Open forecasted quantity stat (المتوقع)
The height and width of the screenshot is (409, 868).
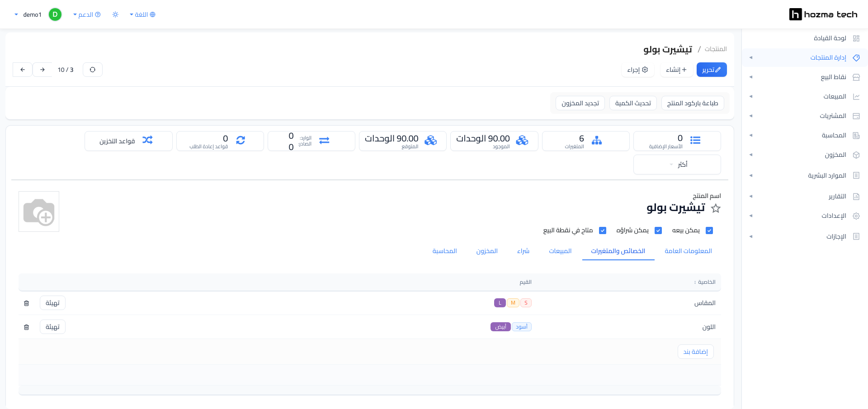tap(403, 141)
